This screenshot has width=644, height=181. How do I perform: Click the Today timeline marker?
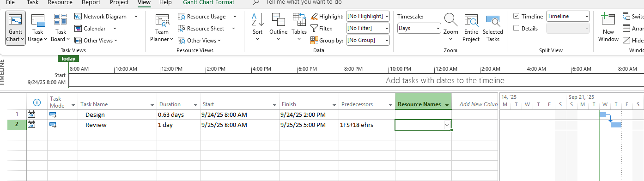point(68,59)
